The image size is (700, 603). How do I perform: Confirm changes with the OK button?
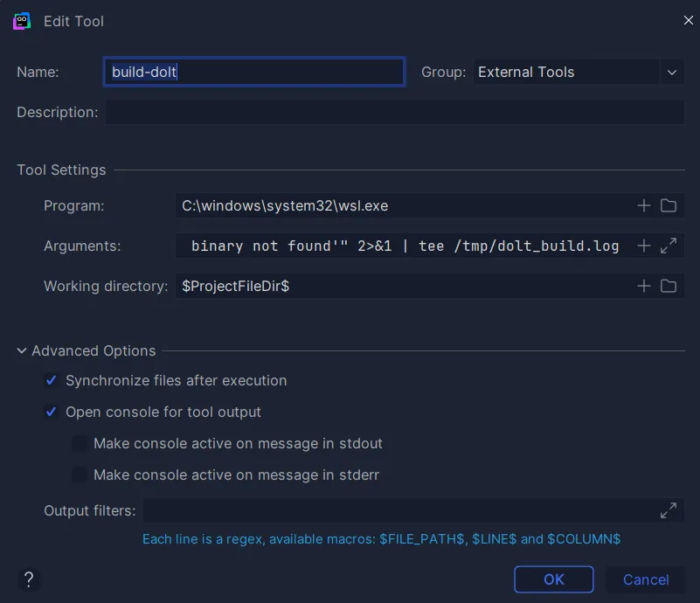554,579
